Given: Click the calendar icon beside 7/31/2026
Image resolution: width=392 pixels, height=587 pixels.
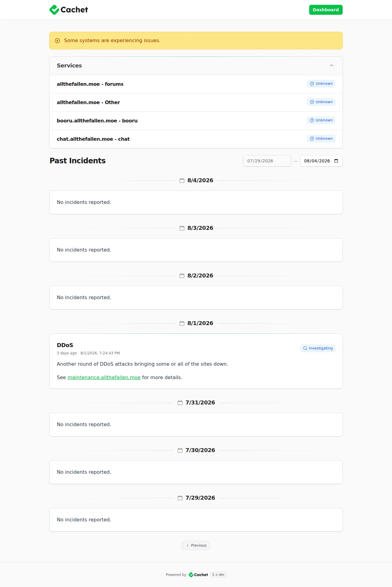Looking at the screenshot, I should 180,403.
